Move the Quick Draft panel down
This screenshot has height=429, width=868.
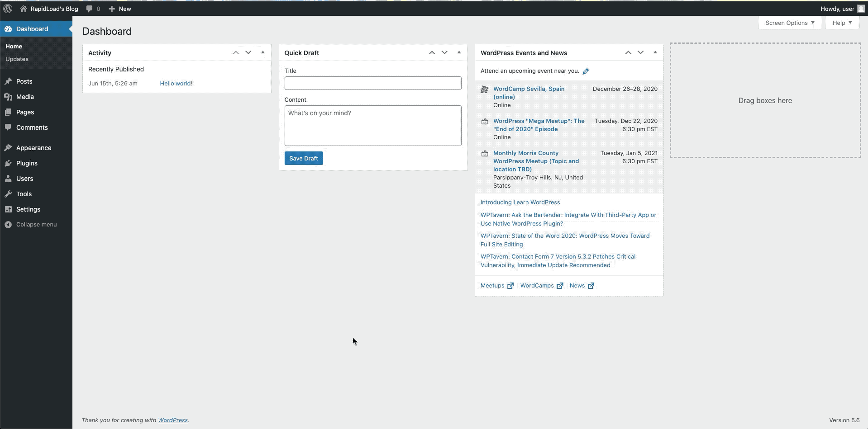[x=444, y=52]
